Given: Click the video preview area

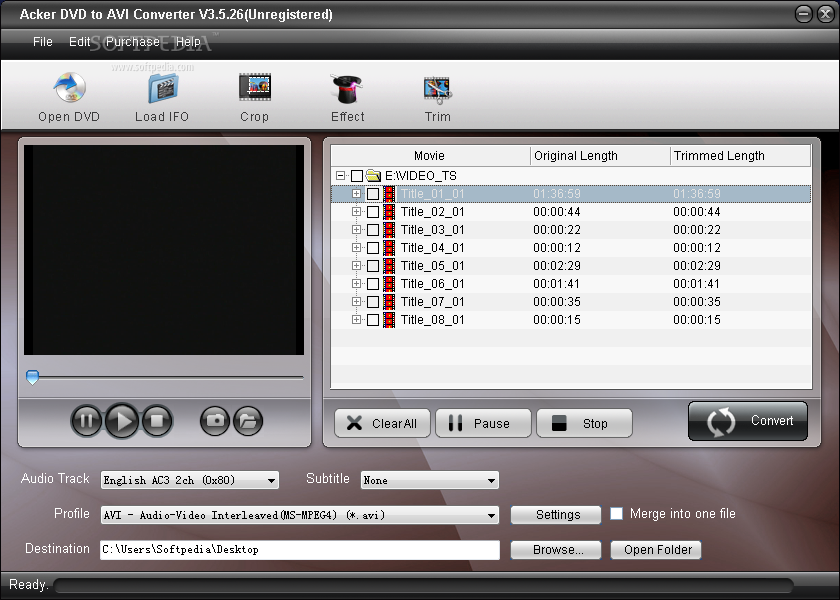Looking at the screenshot, I should [x=164, y=250].
